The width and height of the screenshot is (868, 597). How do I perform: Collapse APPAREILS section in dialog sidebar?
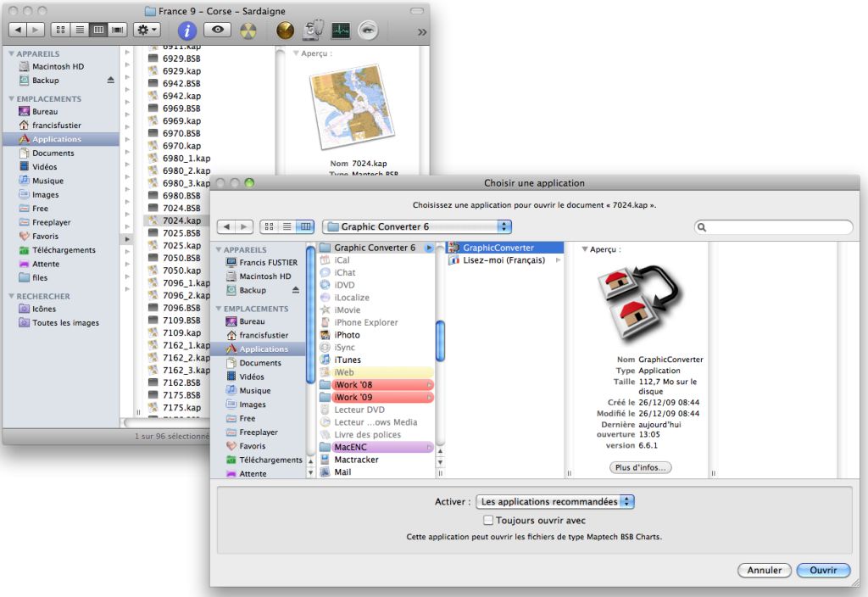pos(219,250)
